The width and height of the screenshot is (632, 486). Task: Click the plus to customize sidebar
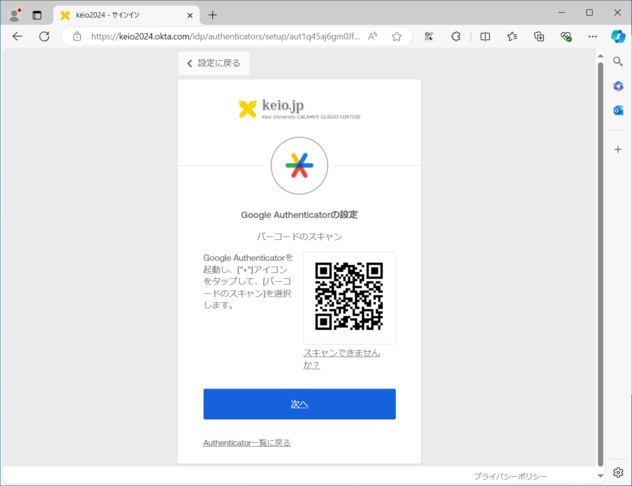(618, 148)
